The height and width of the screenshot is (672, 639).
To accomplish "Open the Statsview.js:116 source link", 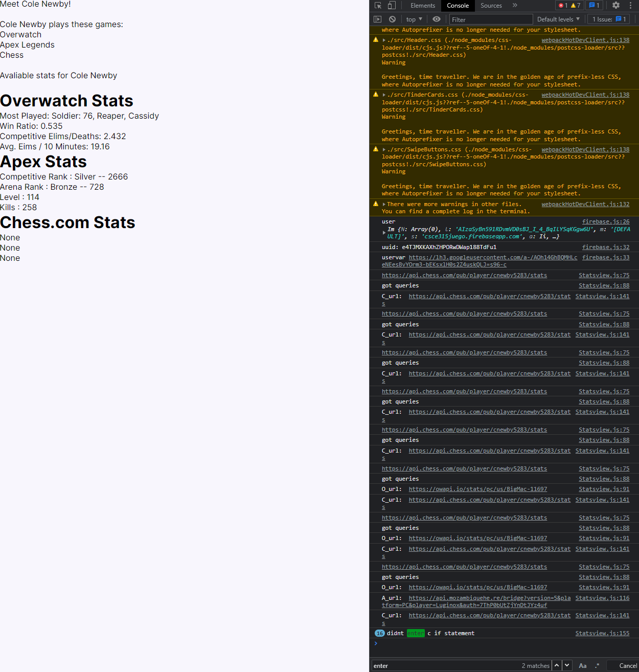I will 603,598.
